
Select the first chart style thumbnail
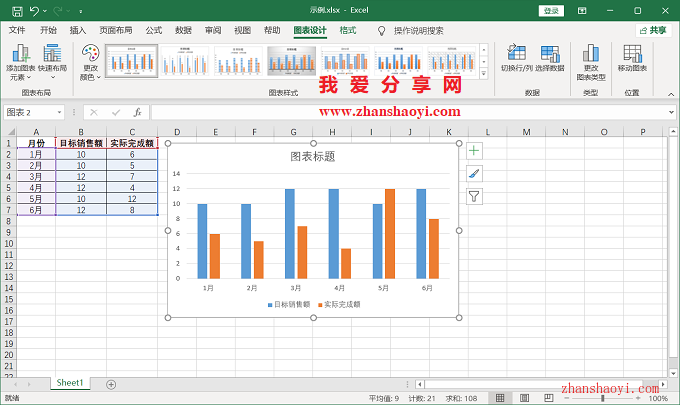[131, 61]
